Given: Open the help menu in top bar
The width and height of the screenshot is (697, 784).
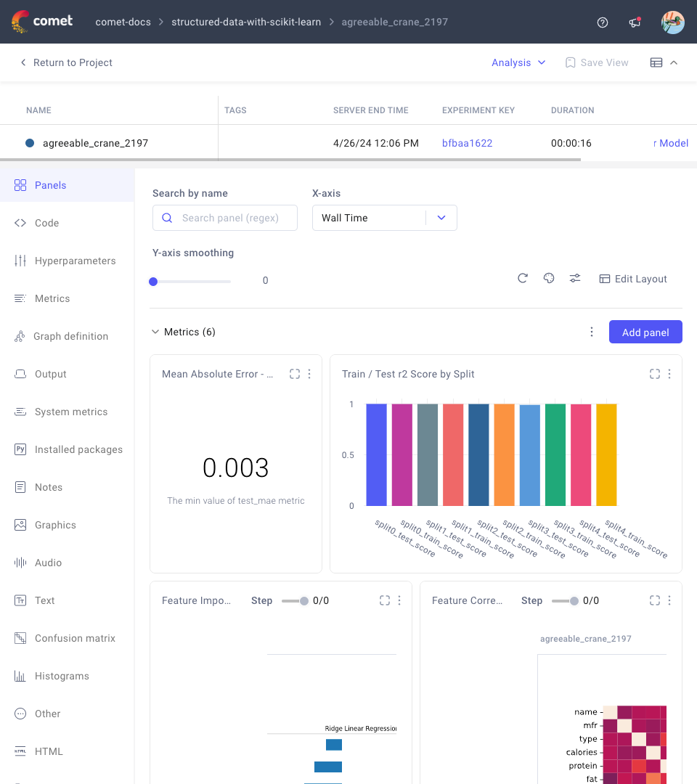Looking at the screenshot, I should (x=602, y=22).
